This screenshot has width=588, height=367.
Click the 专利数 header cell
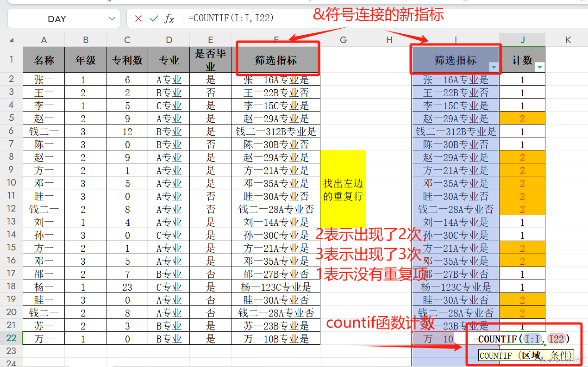pos(127,59)
